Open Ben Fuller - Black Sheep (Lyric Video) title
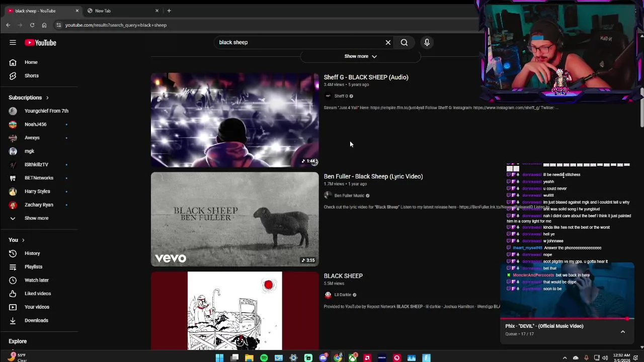This screenshot has height=362, width=644. tap(373, 176)
